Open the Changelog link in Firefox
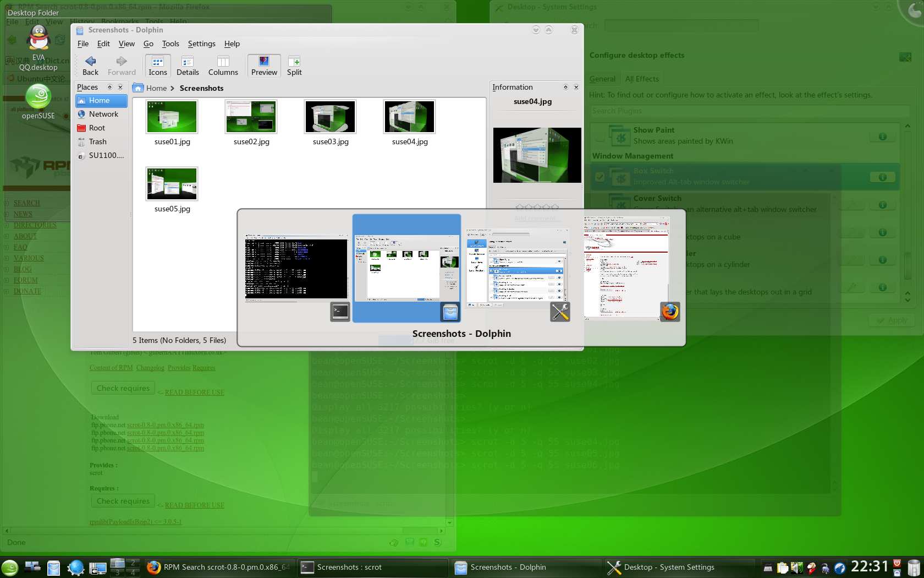924x578 pixels. (x=150, y=368)
